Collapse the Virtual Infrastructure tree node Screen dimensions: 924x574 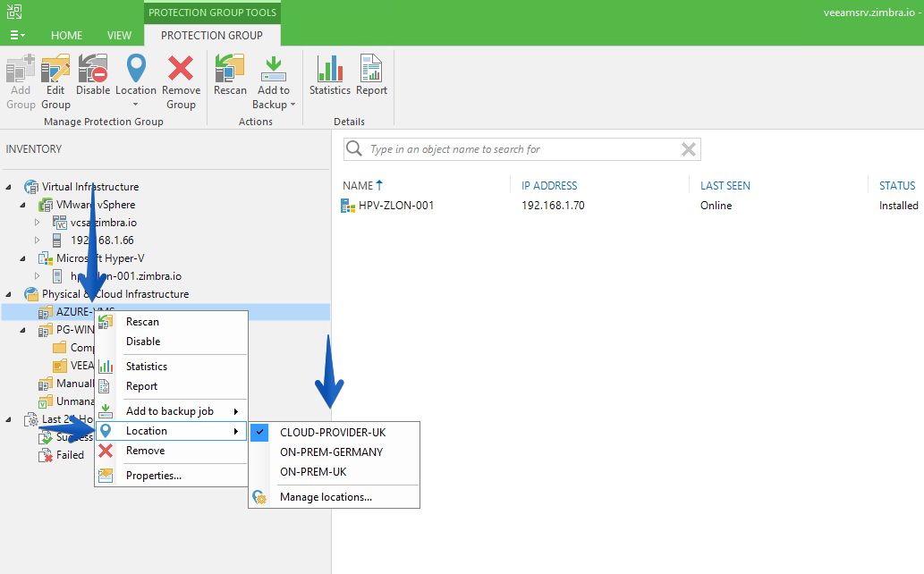(8, 187)
